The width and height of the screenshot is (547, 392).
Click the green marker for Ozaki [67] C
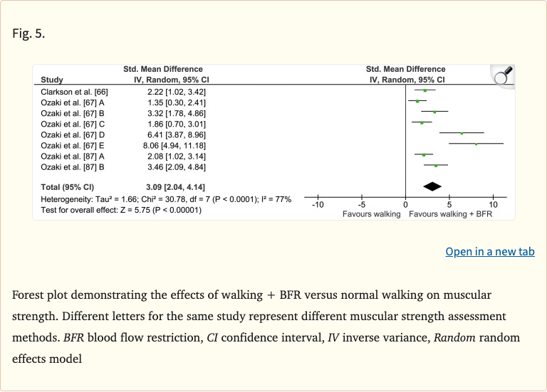(x=422, y=122)
